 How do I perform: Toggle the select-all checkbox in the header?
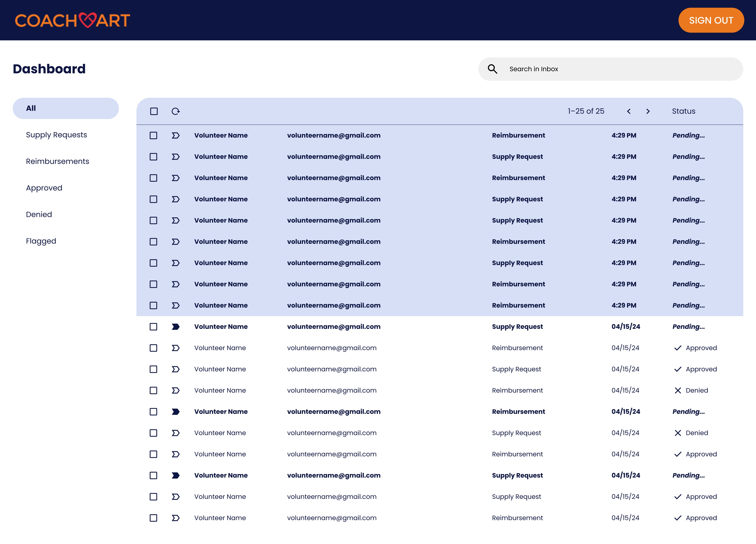[154, 111]
